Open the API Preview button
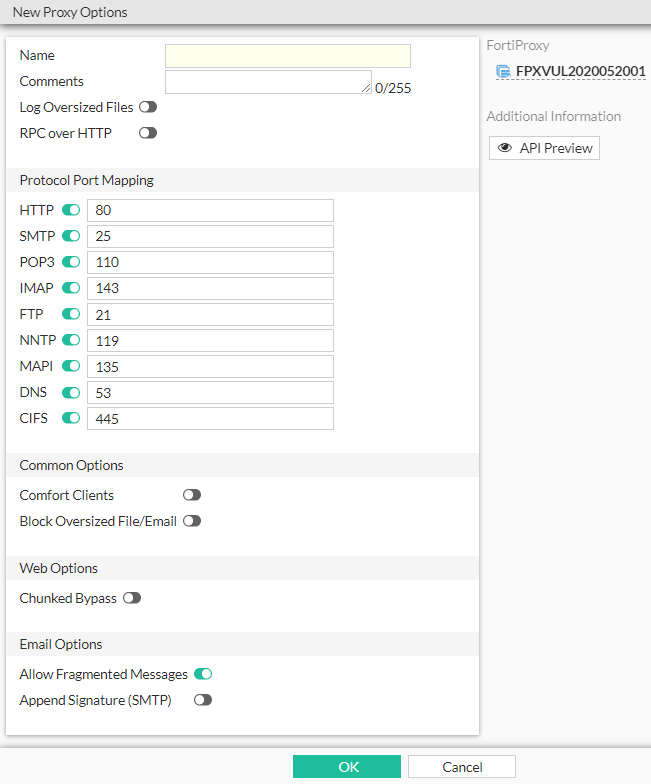The width and height of the screenshot is (651, 784). [x=545, y=148]
